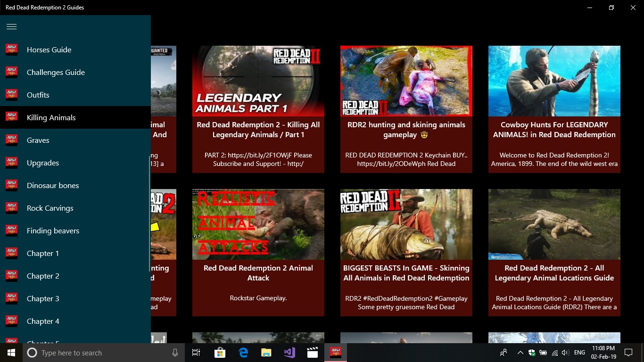This screenshot has height=362, width=644.
Task: Click the icon beside Finding beavers
Action: pyautogui.click(x=12, y=230)
